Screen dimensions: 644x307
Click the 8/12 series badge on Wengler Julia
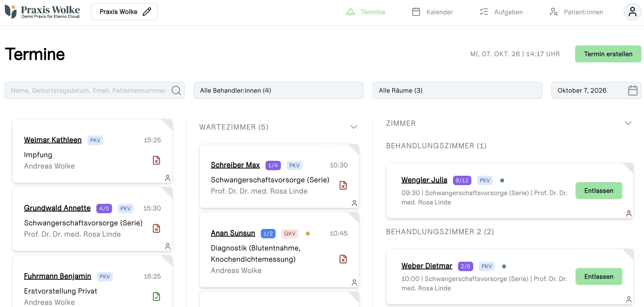coord(462,180)
